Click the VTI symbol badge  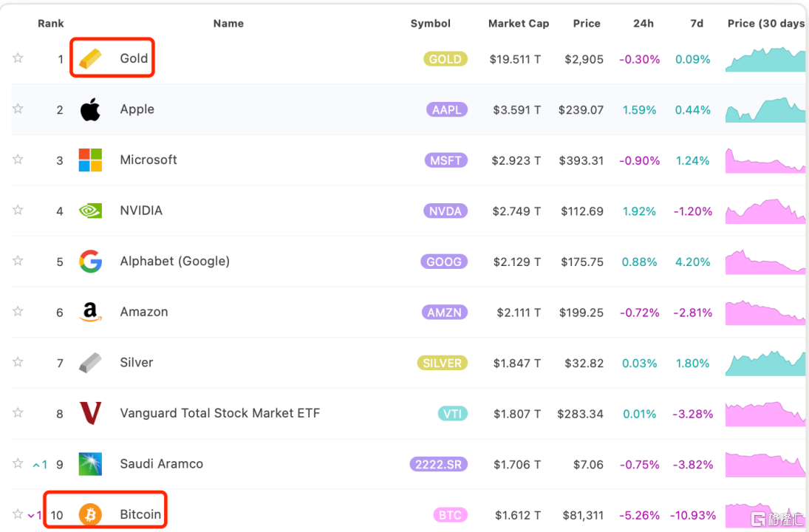(x=452, y=413)
